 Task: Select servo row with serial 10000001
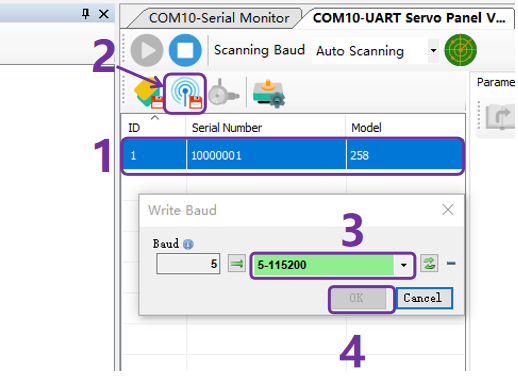click(x=293, y=155)
